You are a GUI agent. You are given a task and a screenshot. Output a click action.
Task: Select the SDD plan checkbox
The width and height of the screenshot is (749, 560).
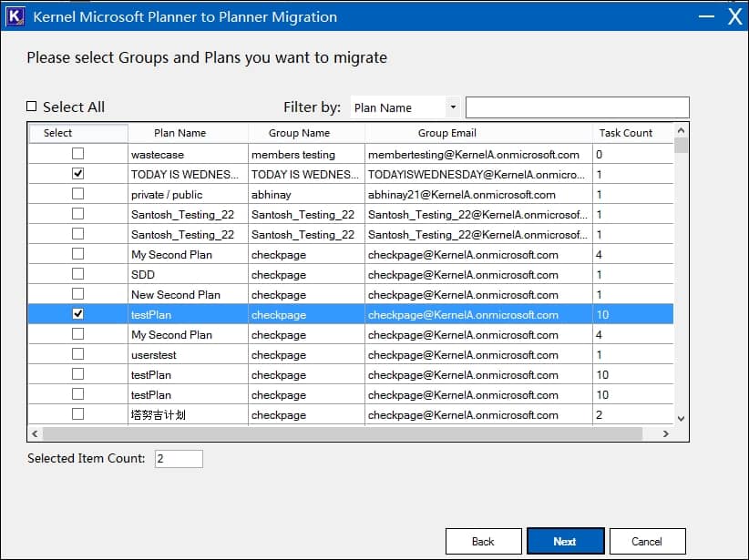[77, 274]
